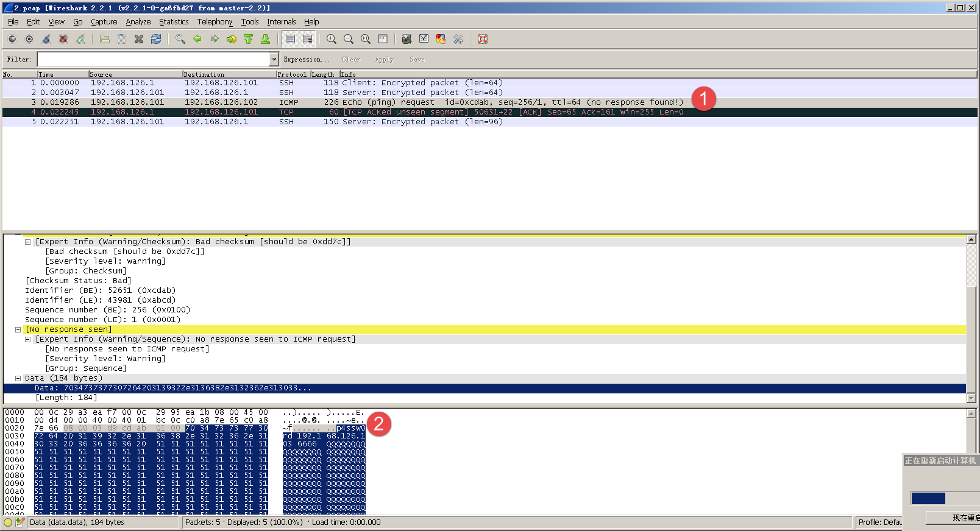Image resolution: width=980 pixels, height=531 pixels.
Task: Select packet 1 SSH client row
Action: tap(489, 83)
